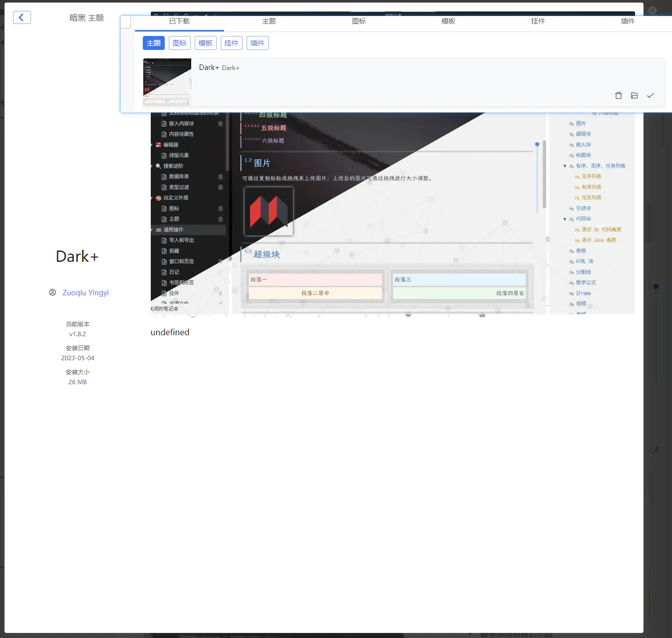Viewport: 672px width, 638px height.
Task: Close the dialog with the X icon
Action: [653, 10]
